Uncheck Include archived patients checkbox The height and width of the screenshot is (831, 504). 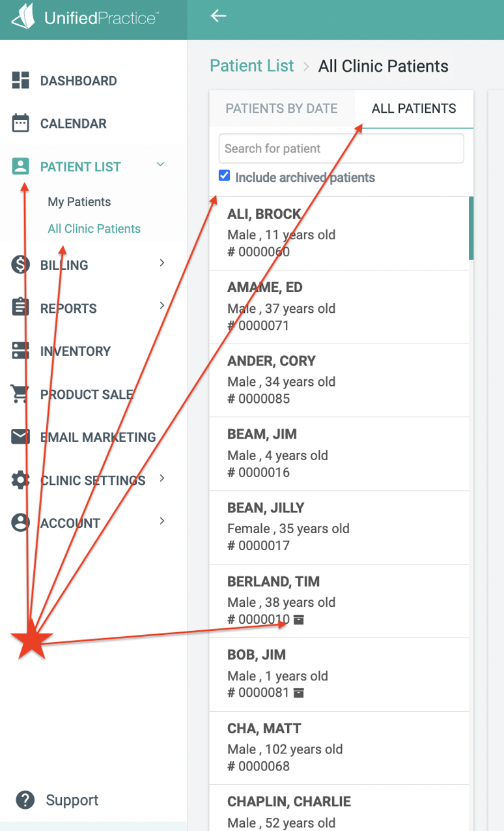225,176
